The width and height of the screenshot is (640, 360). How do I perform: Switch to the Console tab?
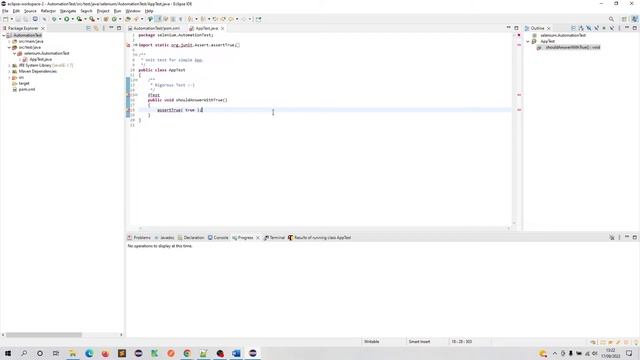click(x=218, y=238)
